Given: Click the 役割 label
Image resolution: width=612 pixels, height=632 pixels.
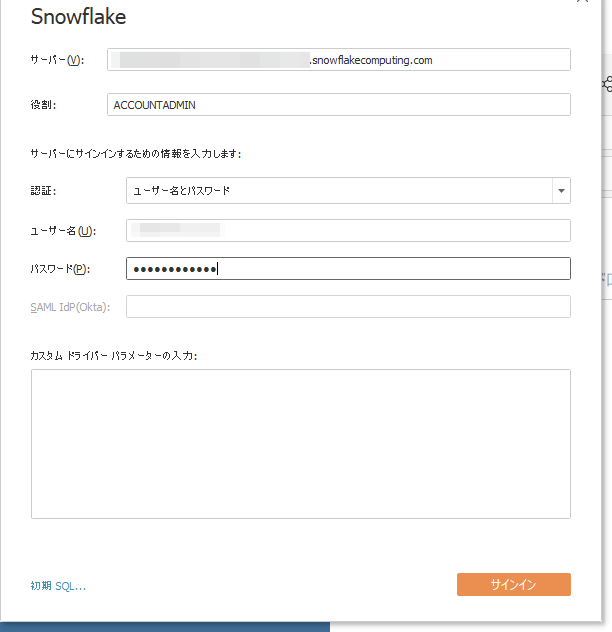Looking at the screenshot, I should [43, 105].
